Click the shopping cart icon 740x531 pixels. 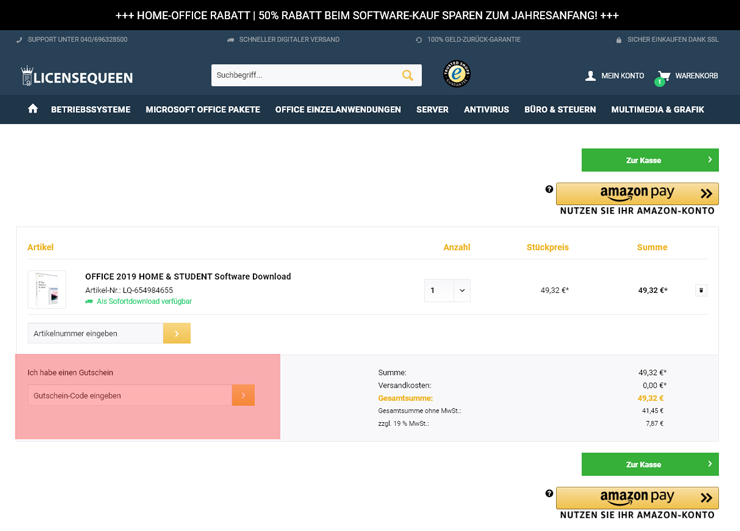664,76
